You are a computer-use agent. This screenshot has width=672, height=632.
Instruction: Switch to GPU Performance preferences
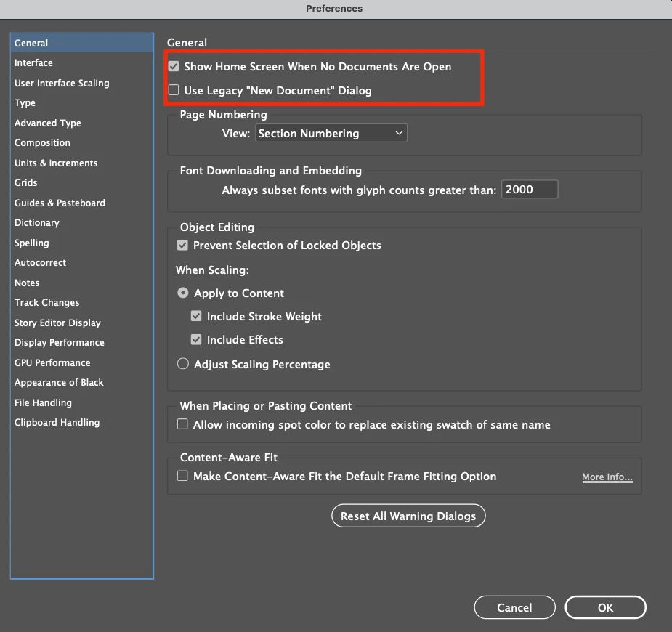[x=82, y=362]
